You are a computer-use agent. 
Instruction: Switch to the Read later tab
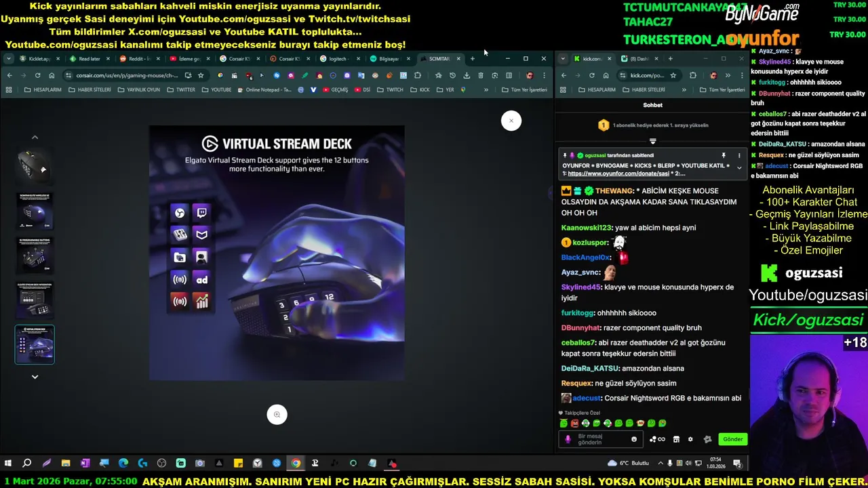pyautogui.click(x=89, y=59)
